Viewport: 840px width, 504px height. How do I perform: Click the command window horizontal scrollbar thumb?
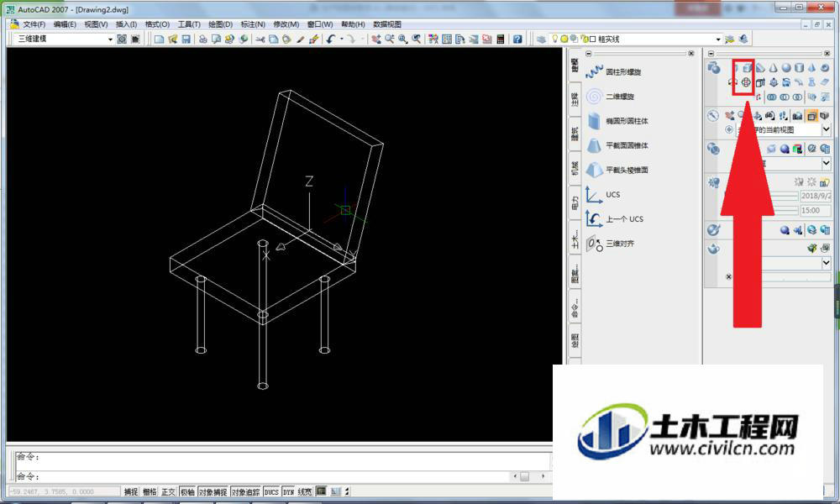[x=524, y=476]
